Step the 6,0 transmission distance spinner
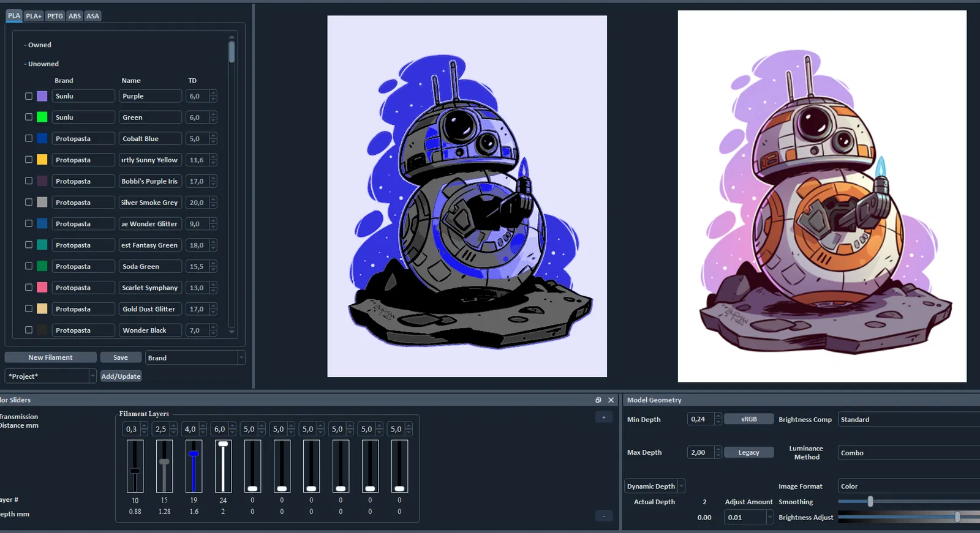Screen dimensions: 980x533 click(x=232, y=429)
